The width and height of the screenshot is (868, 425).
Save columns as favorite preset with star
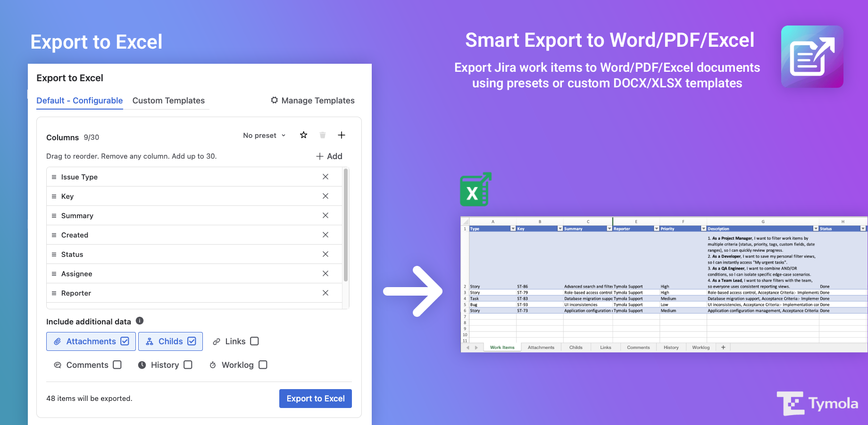[304, 135]
